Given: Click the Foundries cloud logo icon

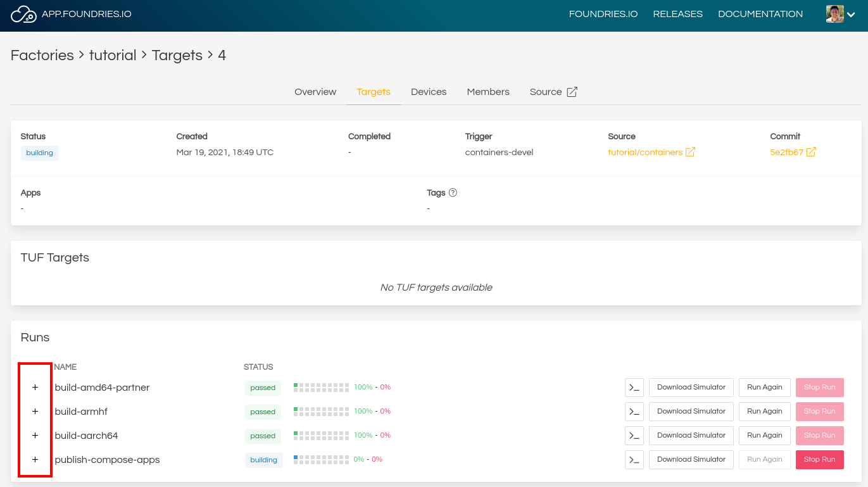Looking at the screenshot, I should pos(24,14).
